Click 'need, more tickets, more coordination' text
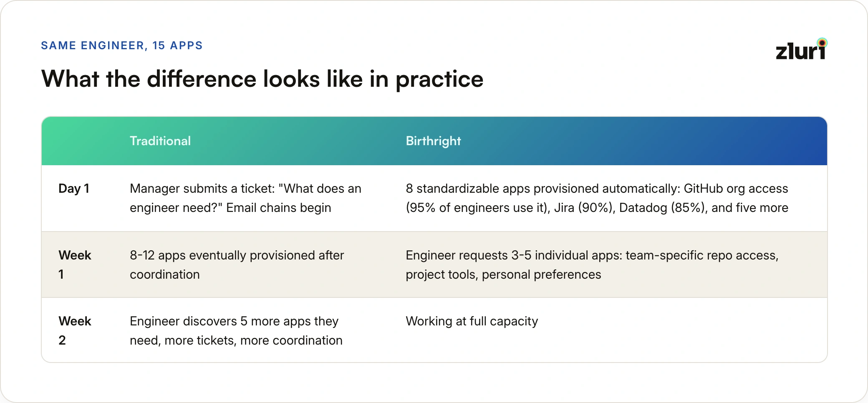This screenshot has height=403, width=868. pyautogui.click(x=236, y=340)
